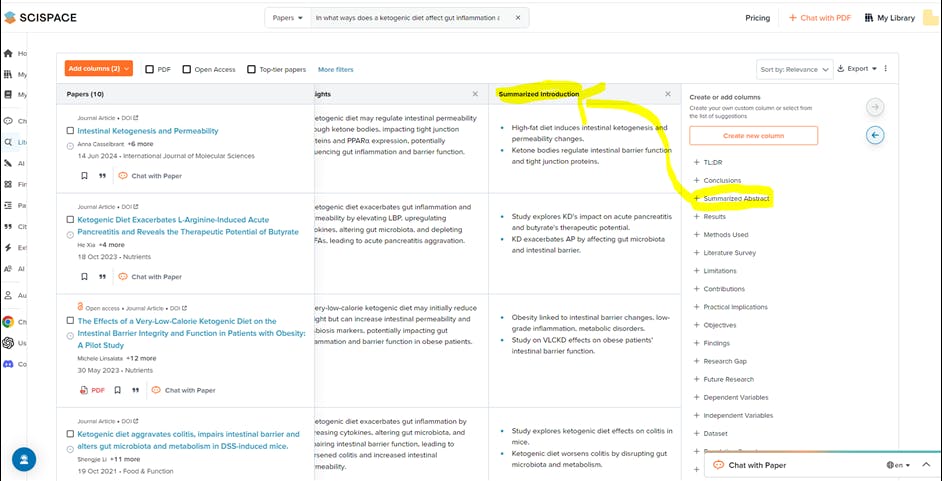Bookmark the Very-Low-Calorie Ketogenic Diet paper
This screenshot has width=942, height=481.
click(118, 390)
